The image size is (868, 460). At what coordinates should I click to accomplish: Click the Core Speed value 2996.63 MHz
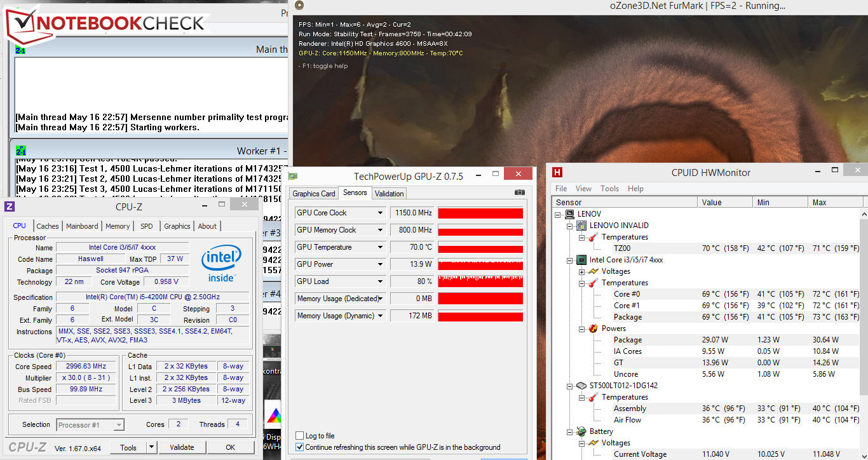click(86, 367)
